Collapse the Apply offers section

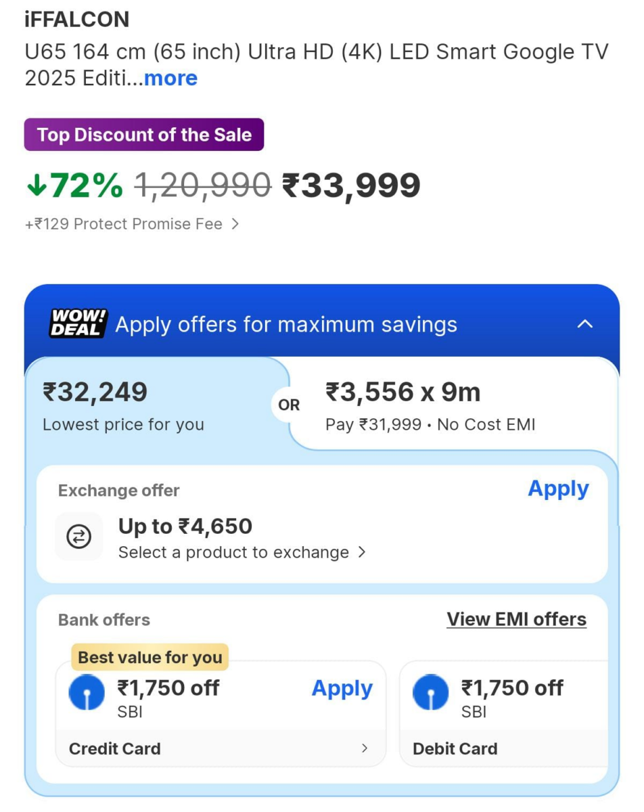click(584, 324)
